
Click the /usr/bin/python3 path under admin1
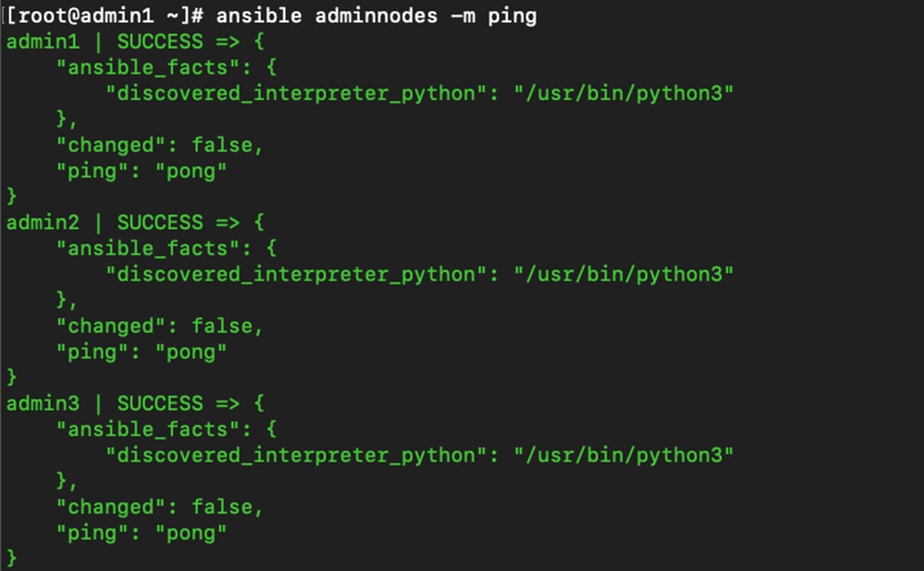coord(624,94)
